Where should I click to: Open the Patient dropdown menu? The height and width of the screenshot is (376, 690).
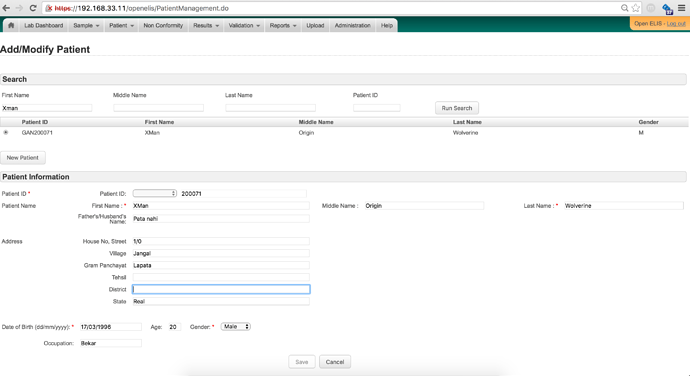121,26
